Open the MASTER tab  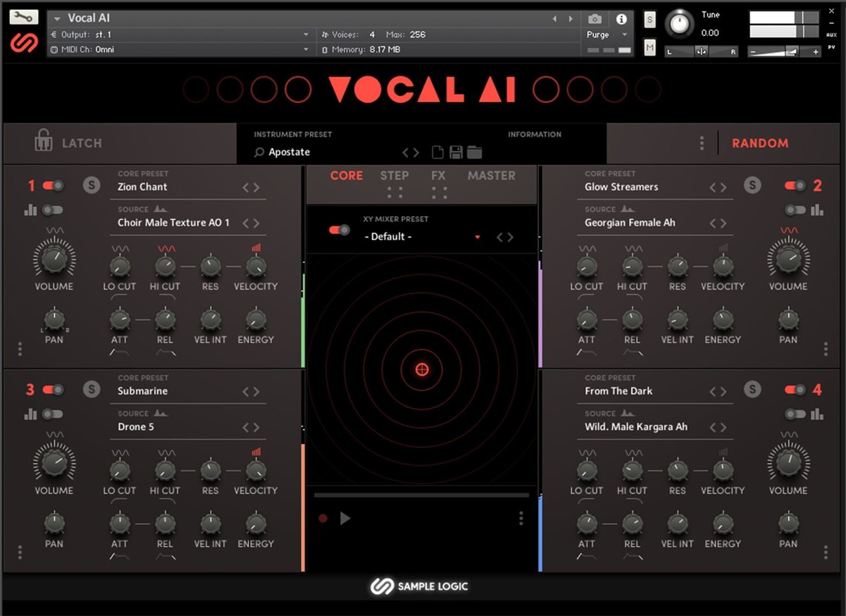click(491, 175)
